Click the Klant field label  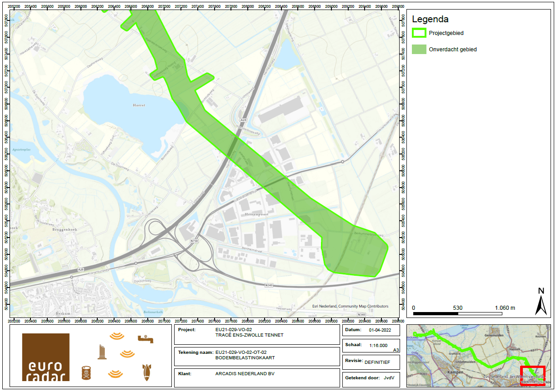185,374
